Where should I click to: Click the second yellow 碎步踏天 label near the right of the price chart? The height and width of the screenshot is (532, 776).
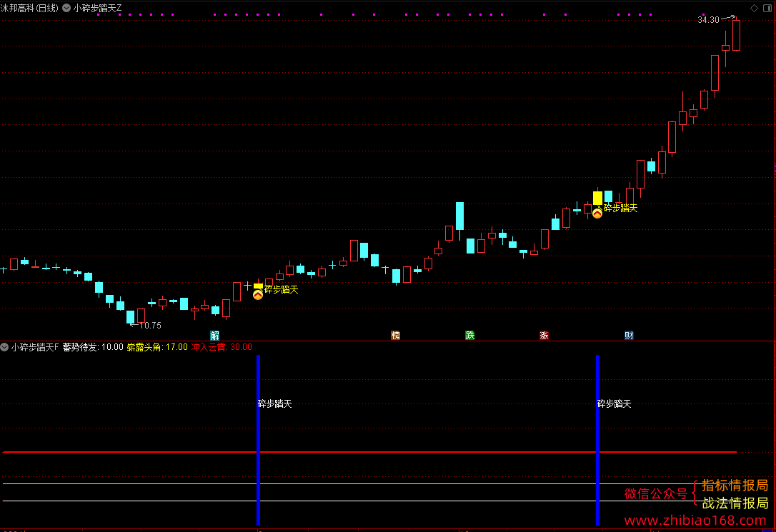(621, 208)
